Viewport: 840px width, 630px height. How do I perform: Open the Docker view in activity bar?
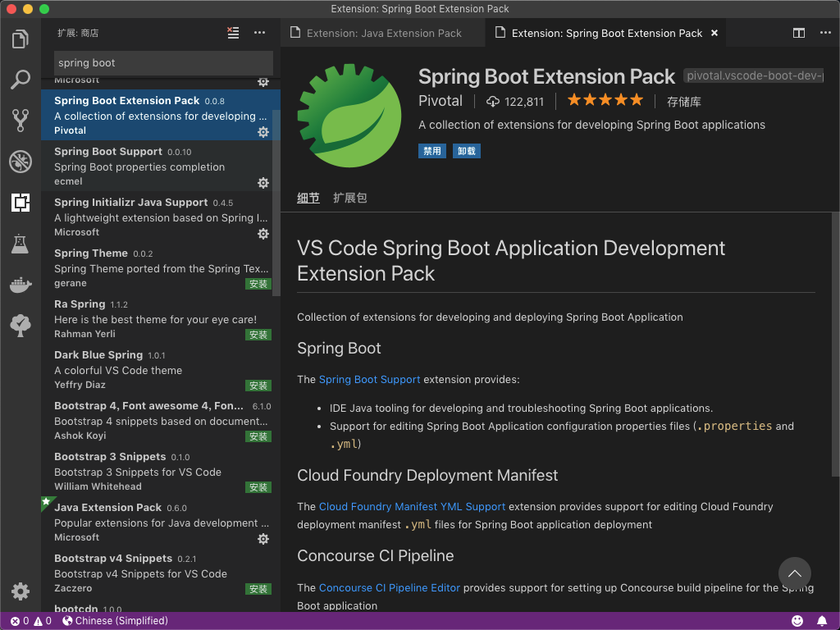(21, 285)
